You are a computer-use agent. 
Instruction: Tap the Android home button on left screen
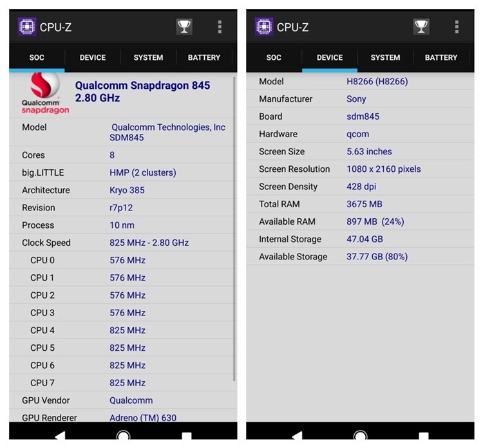pos(123,434)
